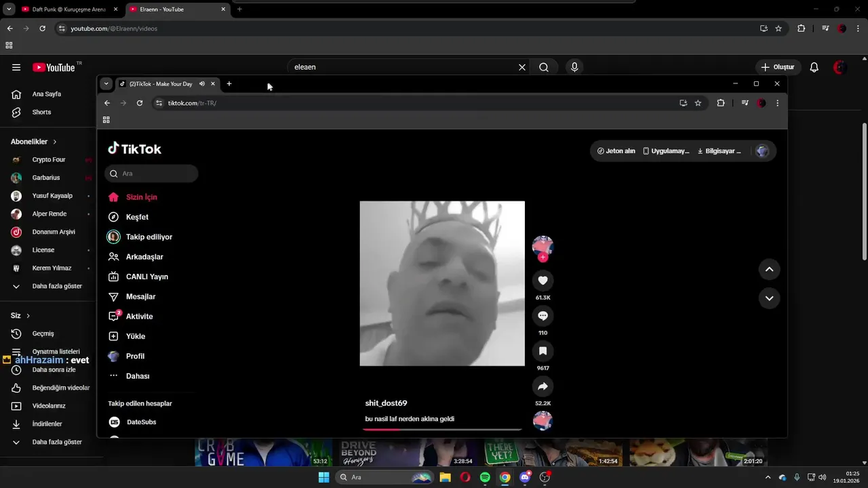Click the TikTok Ara search field
The image size is (868, 488).
tap(151, 174)
